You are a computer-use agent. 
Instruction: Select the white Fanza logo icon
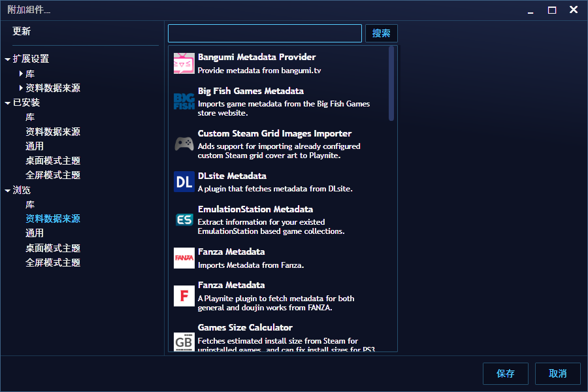point(184,258)
